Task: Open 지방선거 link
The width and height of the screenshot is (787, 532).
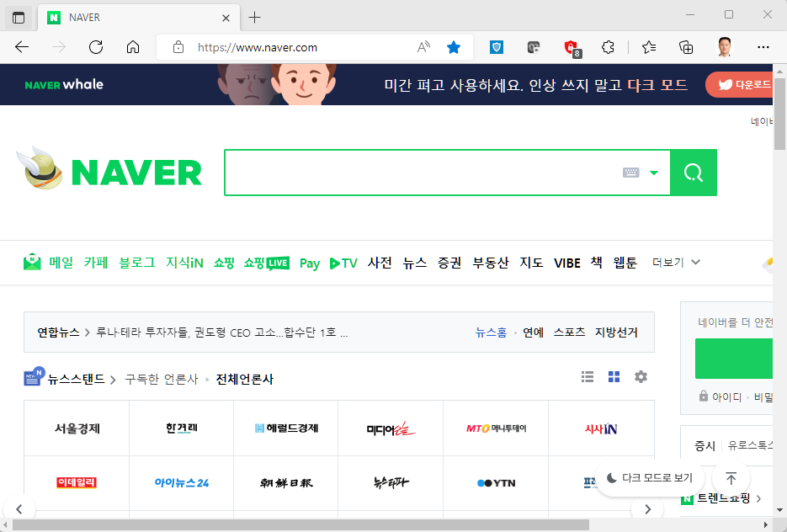Action: coord(616,332)
